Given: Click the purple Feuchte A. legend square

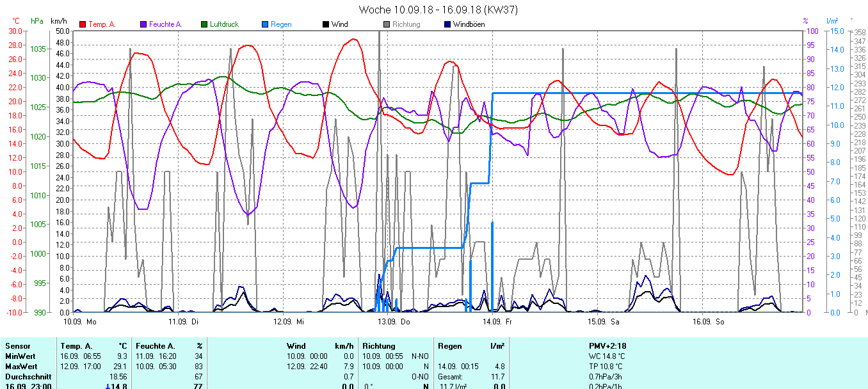Looking at the screenshot, I should [x=144, y=24].
